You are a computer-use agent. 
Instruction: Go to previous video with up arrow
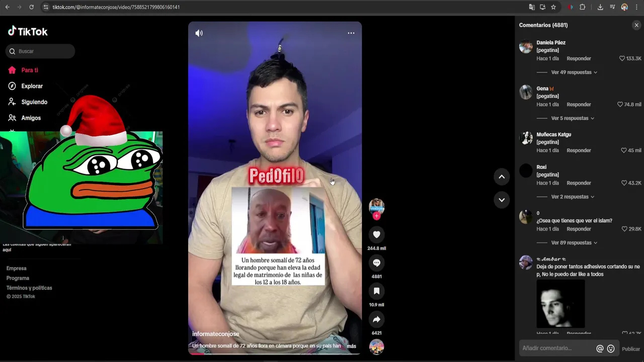coord(502,176)
